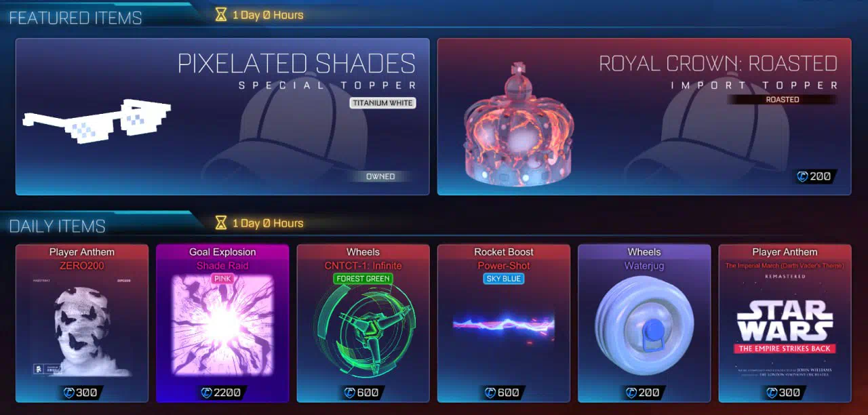Open the Imperial March Star Wars anthem card

click(785, 323)
